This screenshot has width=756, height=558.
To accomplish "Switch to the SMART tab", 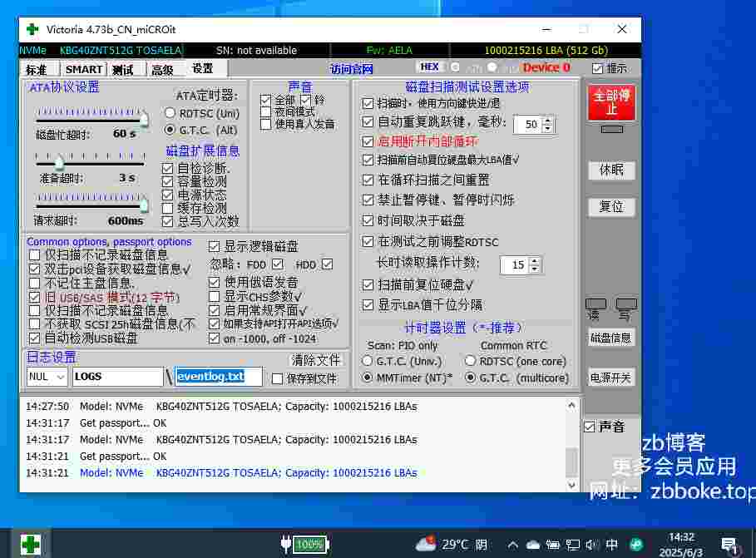I will [84, 70].
